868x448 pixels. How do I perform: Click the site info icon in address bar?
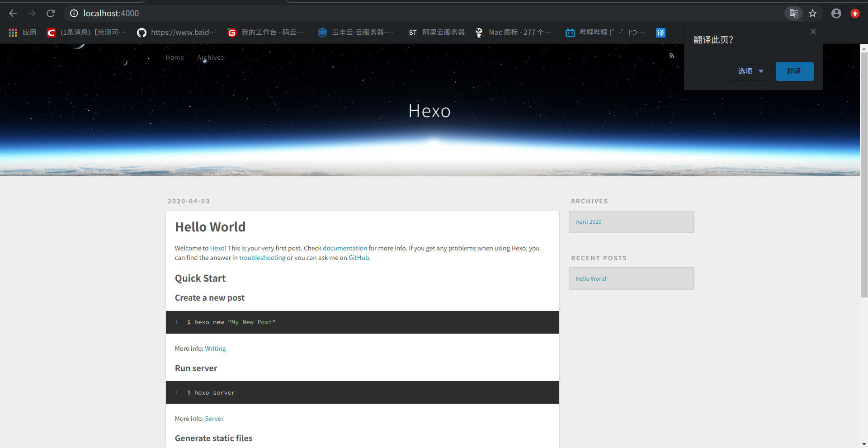[x=74, y=13]
